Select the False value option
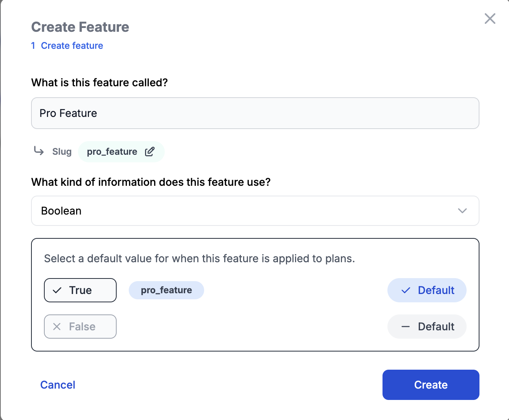Viewport: 509px width, 420px height. (80, 327)
